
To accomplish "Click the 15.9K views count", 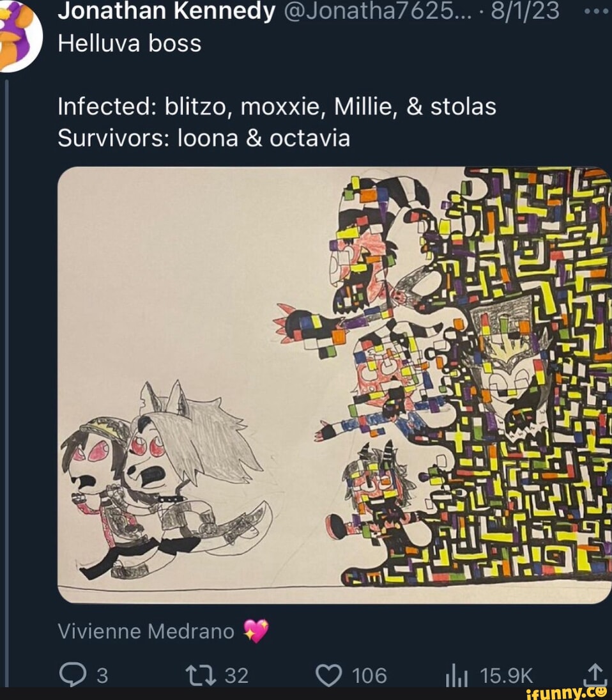I will [507, 675].
